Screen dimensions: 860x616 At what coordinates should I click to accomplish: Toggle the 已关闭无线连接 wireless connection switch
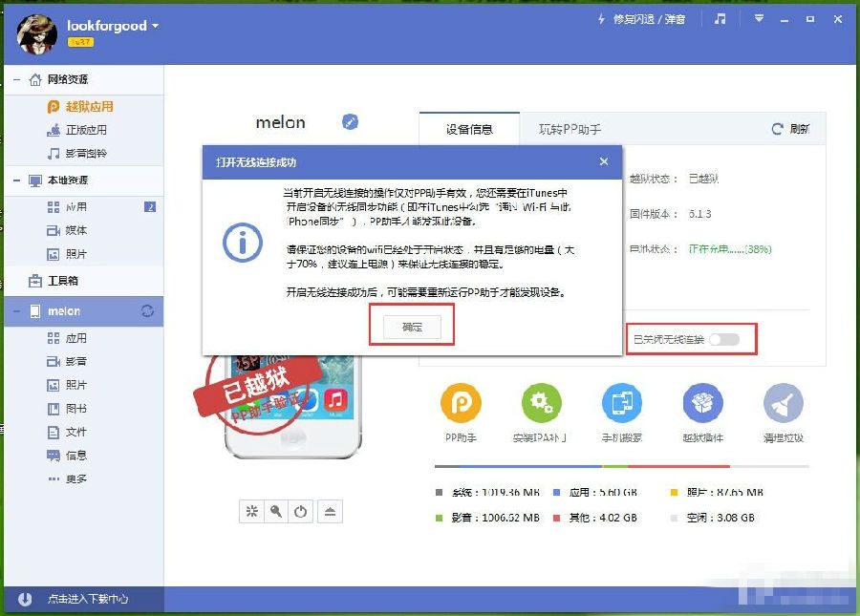pos(724,339)
